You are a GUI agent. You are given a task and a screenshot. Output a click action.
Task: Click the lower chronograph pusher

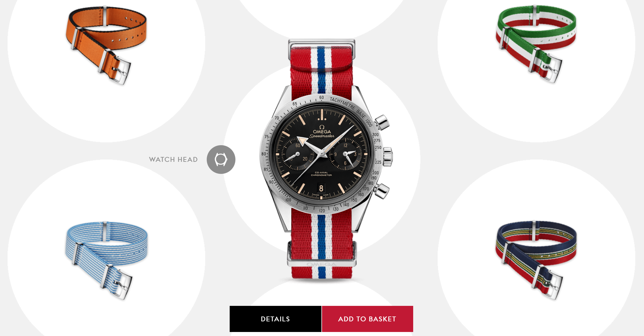click(x=381, y=191)
